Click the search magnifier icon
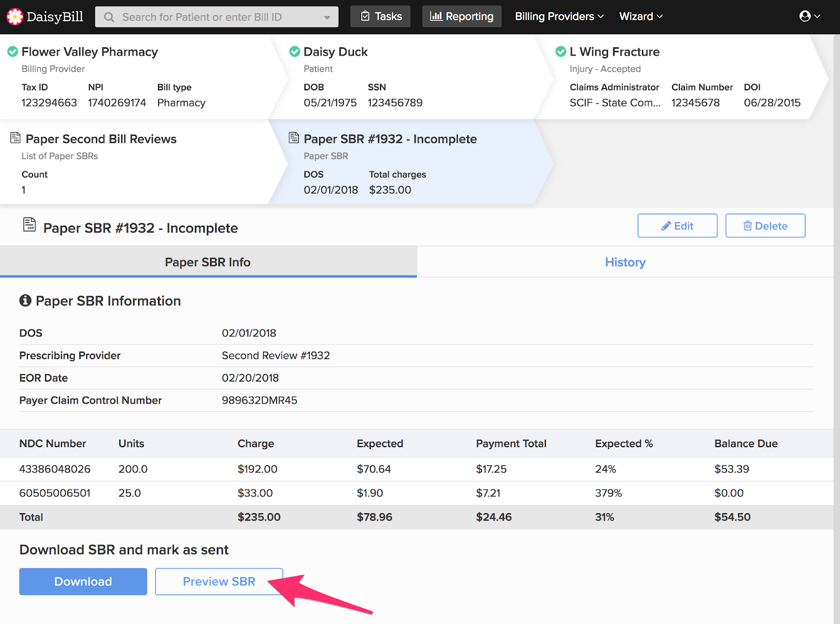Image resolution: width=840 pixels, height=624 pixels. click(109, 17)
